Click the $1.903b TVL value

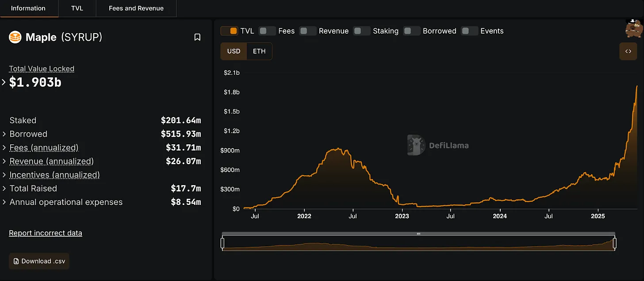tap(35, 82)
